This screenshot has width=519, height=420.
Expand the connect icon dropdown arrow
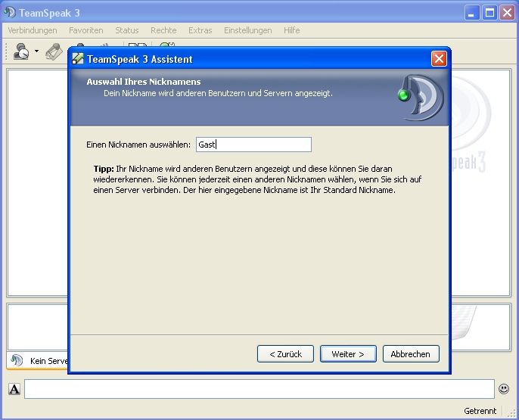(36, 51)
